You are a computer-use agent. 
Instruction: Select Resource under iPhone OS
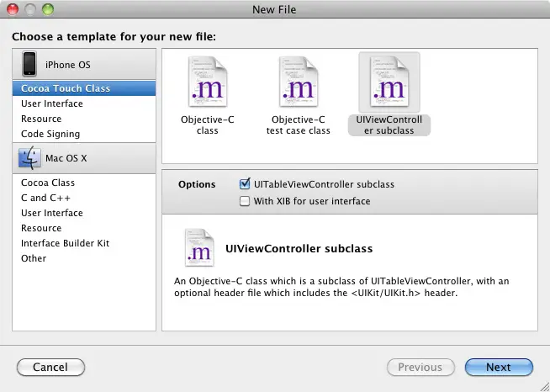click(x=84, y=119)
